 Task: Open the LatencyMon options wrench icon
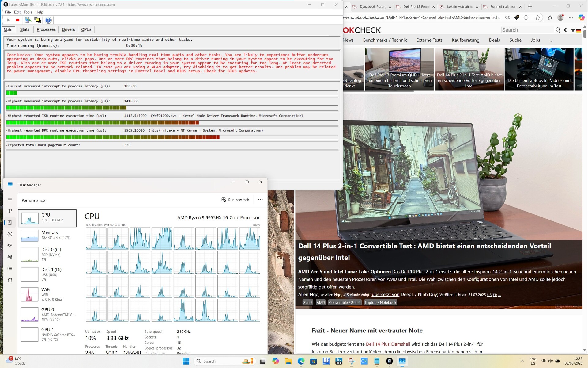click(28, 20)
